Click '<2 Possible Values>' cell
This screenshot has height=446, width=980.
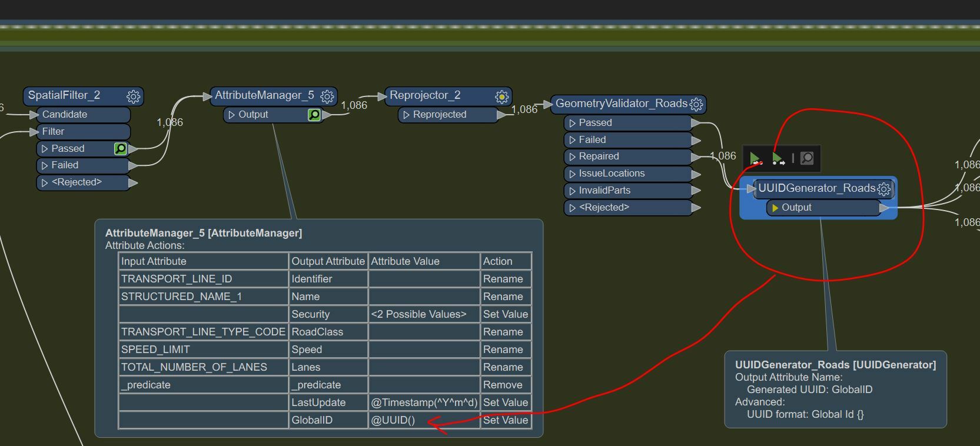pos(424,314)
